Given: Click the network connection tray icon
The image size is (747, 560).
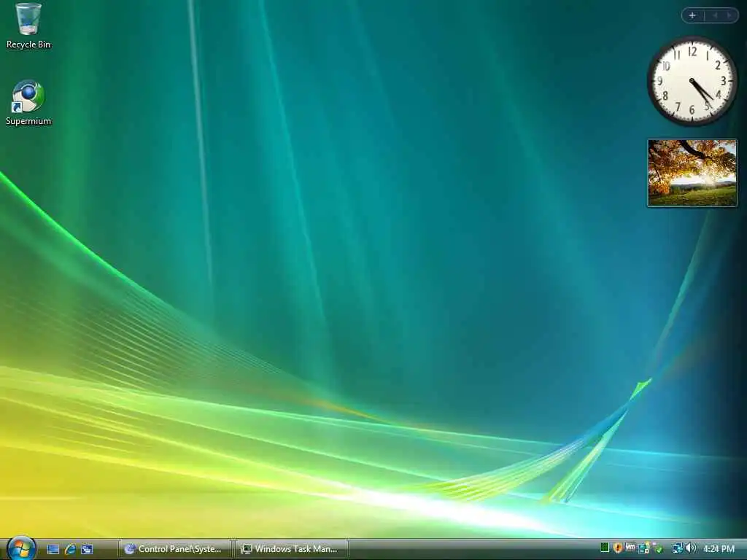Looking at the screenshot, I should click(x=677, y=548).
